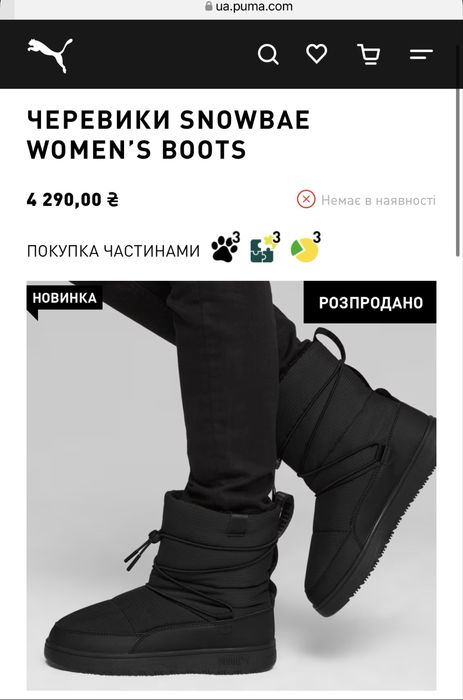Click the Немає в наявності text

[x=378, y=200]
